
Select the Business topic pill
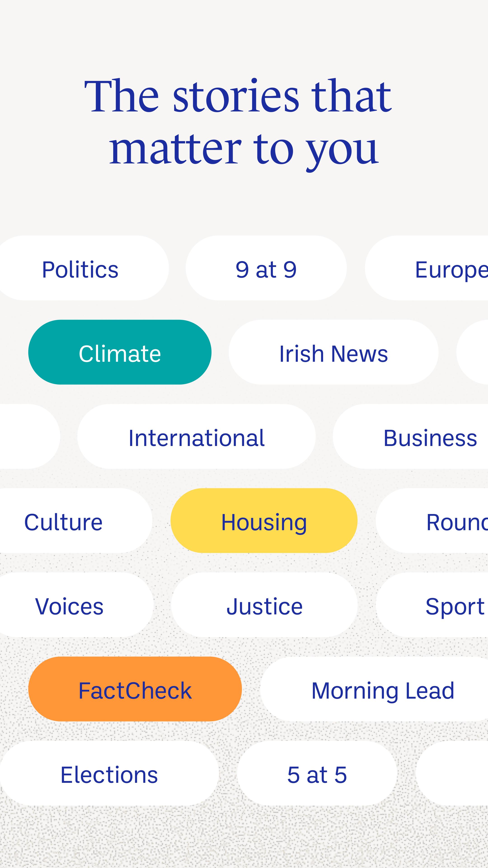(411, 436)
